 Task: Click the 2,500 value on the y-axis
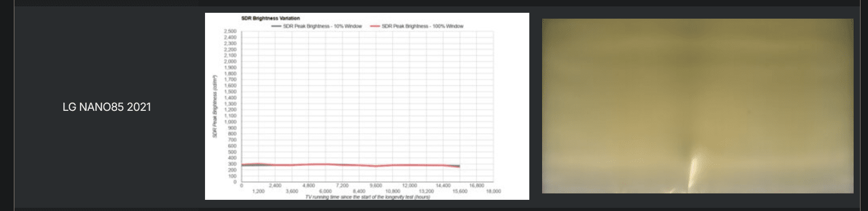coord(231,31)
